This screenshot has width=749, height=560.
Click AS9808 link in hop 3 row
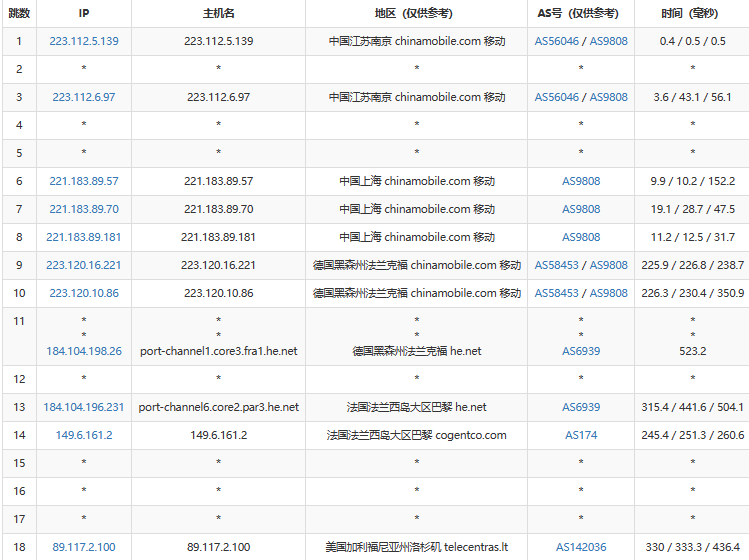tap(609, 97)
